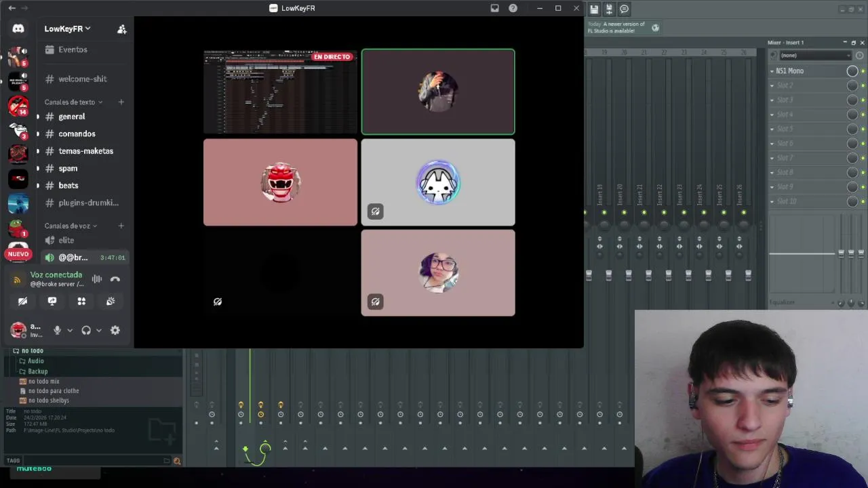868x488 pixels.
Task: Add a voice channel with the plus icon
Action: coord(121,226)
